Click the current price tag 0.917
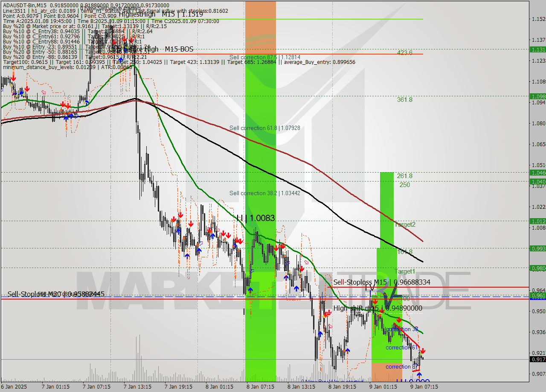This screenshot has height=392, width=546. coord(537,359)
